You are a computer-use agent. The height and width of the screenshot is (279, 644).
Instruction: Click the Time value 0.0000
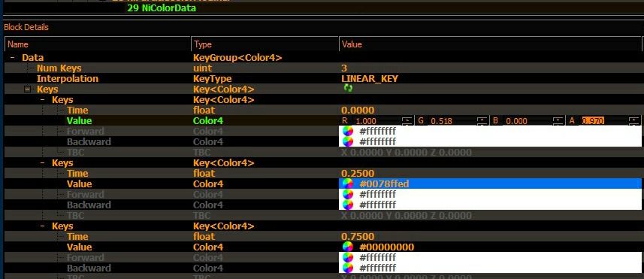click(358, 110)
